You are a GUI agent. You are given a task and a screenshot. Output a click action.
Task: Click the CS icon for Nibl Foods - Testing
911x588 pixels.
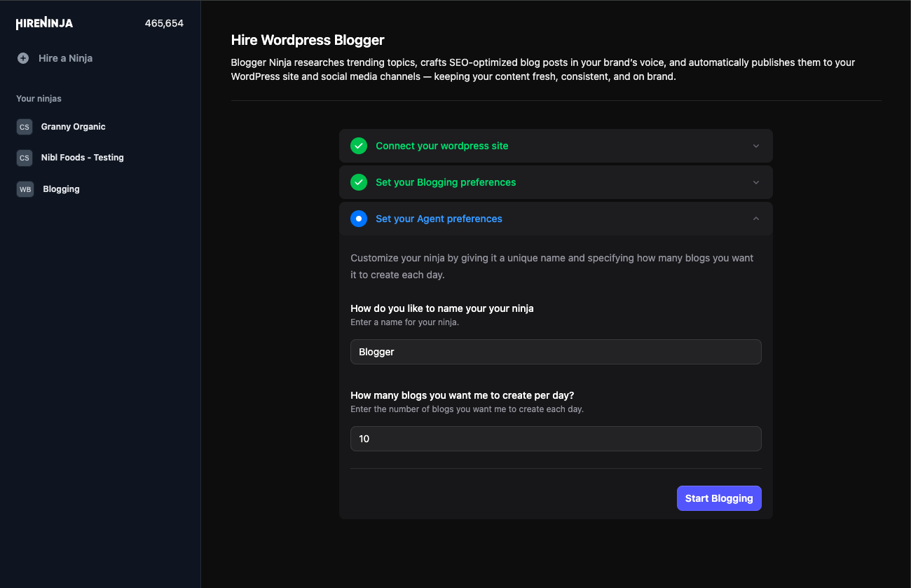(24, 158)
